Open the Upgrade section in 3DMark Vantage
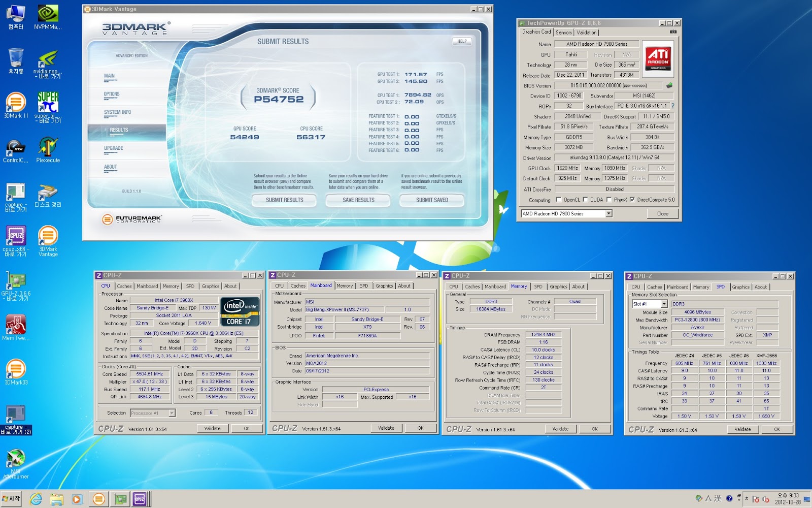The image size is (812, 508). [x=114, y=148]
